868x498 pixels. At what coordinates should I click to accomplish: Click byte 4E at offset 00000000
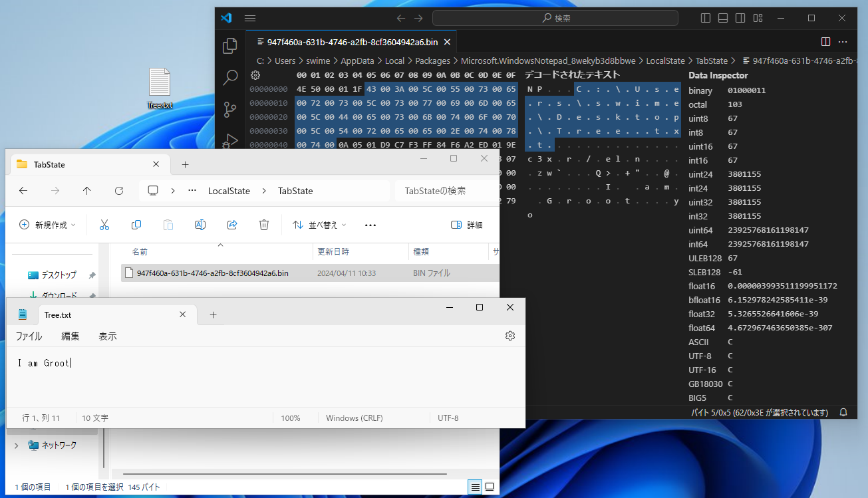coord(301,89)
